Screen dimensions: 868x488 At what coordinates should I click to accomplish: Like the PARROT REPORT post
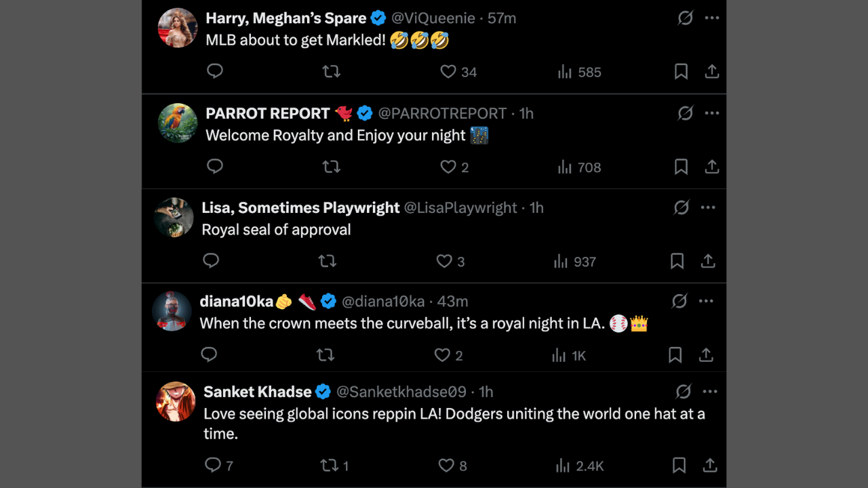(448, 167)
